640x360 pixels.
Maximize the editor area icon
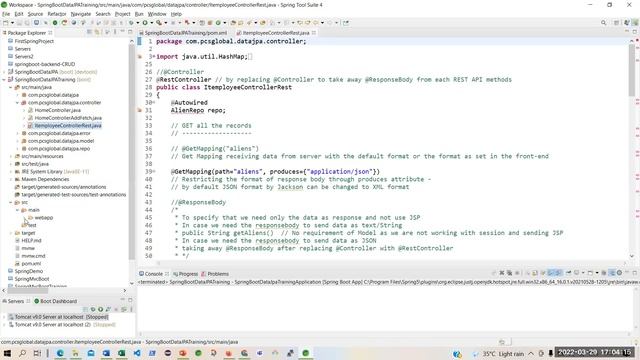coord(635,32)
